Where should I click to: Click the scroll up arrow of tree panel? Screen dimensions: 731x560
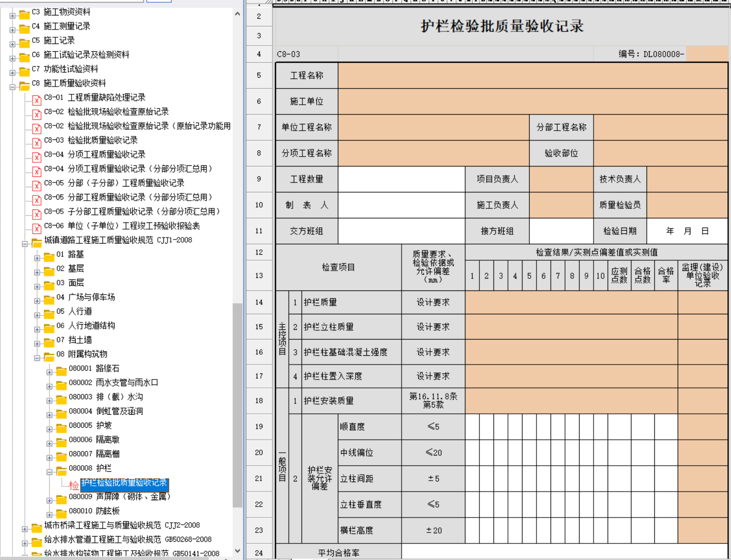[x=237, y=14]
